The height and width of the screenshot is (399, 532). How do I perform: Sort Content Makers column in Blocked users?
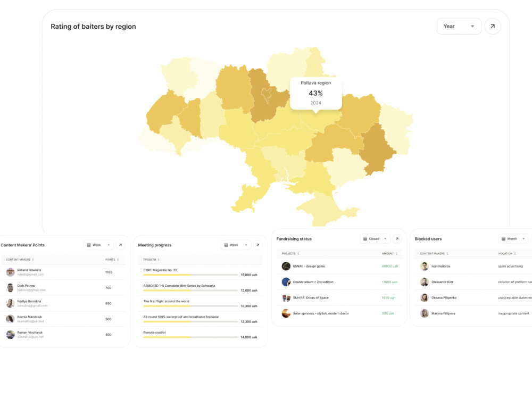(434, 253)
